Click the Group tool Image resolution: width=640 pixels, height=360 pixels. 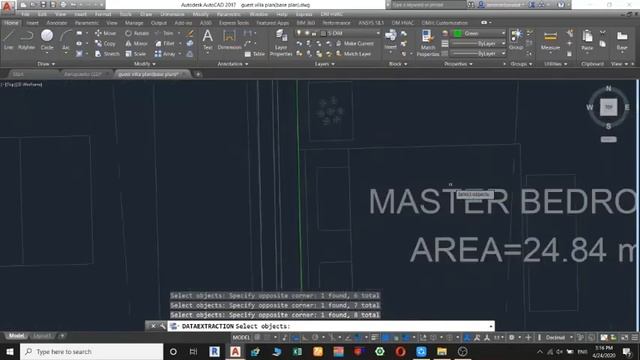coord(516,40)
